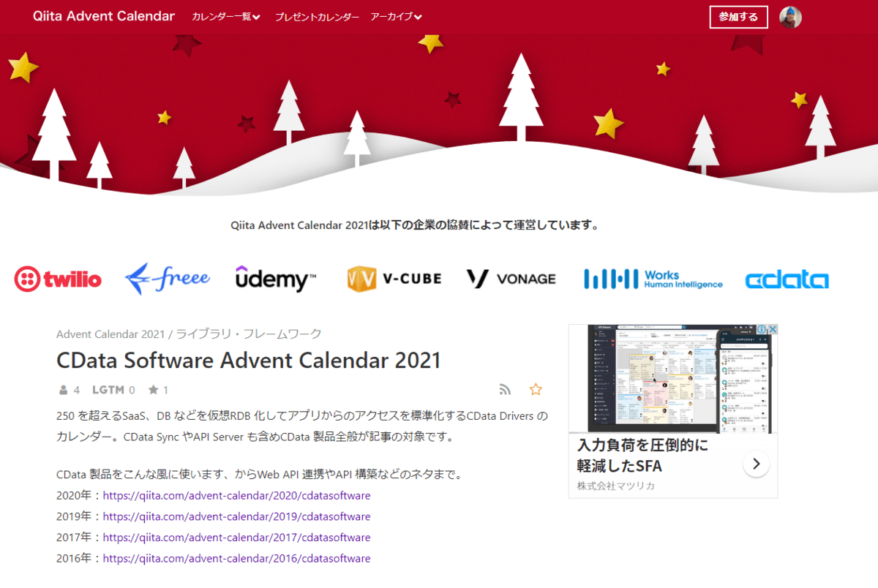The width and height of the screenshot is (878, 588).
Task: Click the SFA advertisement screenshot image
Action: (x=672, y=379)
